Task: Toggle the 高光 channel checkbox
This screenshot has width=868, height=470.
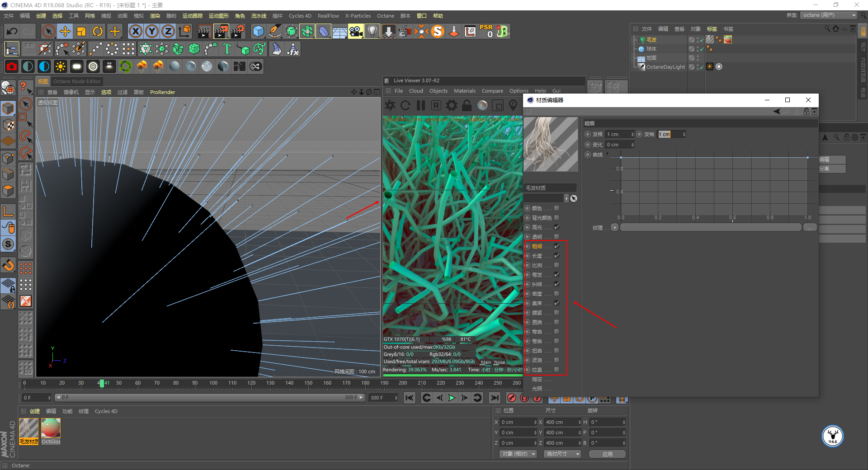Action: (x=557, y=227)
